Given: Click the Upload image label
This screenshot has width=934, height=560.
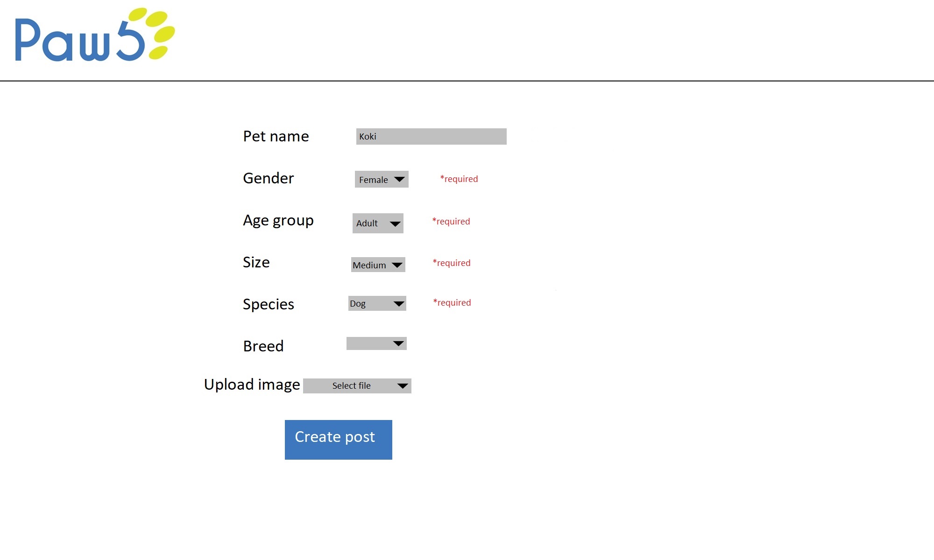Looking at the screenshot, I should coord(252,385).
